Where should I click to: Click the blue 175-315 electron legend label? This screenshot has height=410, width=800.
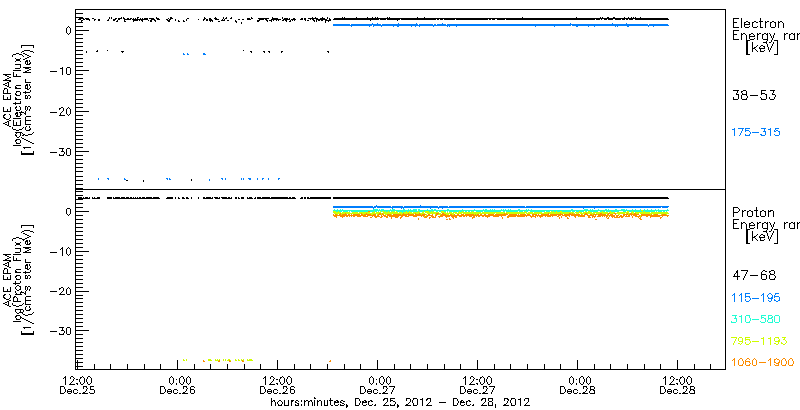coord(756,133)
